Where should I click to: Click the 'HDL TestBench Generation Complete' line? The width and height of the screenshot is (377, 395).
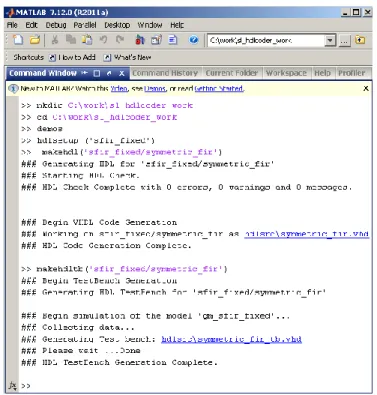point(119,362)
